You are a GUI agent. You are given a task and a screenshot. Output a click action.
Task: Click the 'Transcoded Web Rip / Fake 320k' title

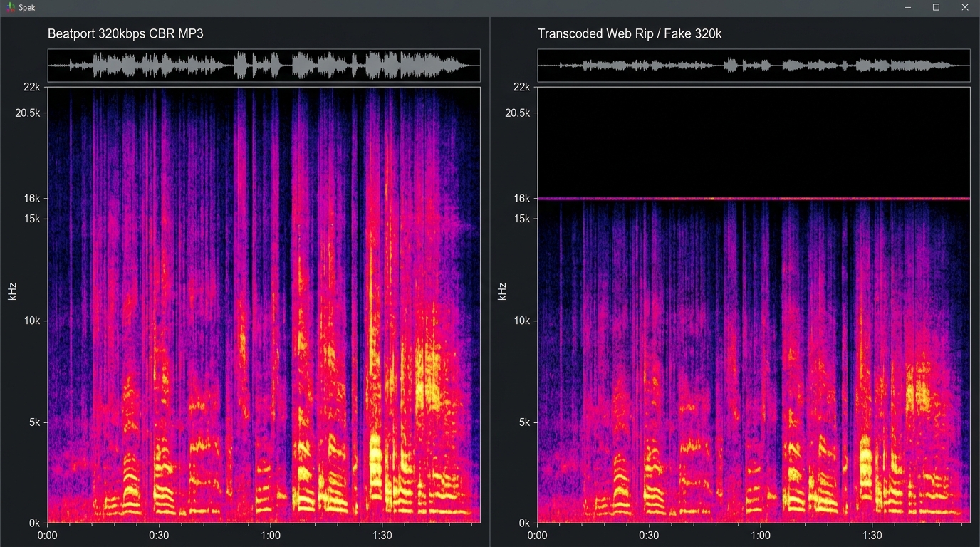pos(630,33)
